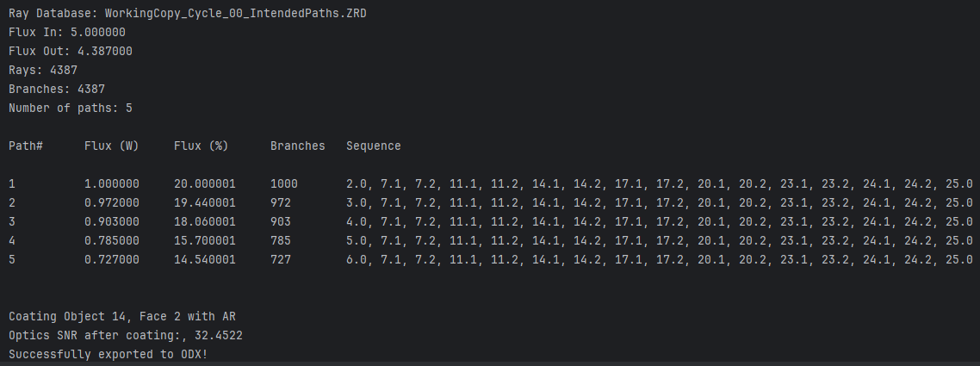Select the Branches: 4387 line
The width and height of the screenshot is (980, 366).
click(57, 90)
